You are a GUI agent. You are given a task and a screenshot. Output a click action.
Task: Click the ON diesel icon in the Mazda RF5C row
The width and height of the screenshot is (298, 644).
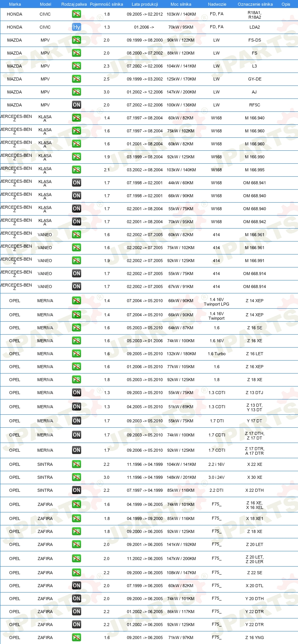(77, 105)
